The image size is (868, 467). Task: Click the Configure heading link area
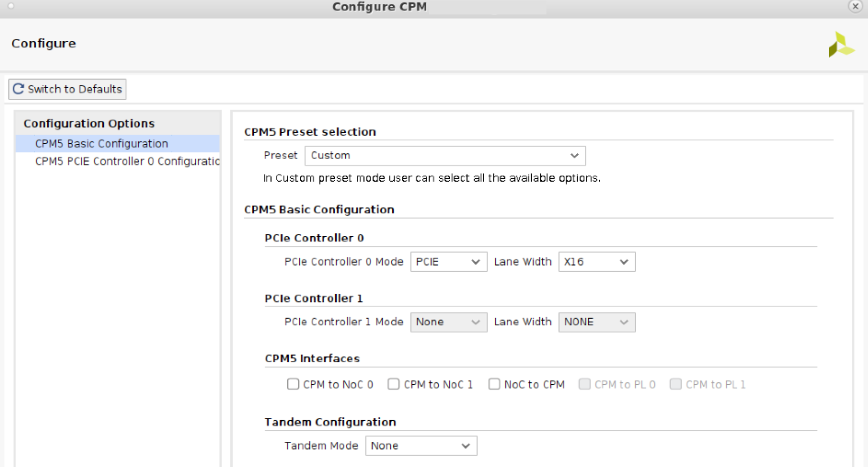pos(43,43)
